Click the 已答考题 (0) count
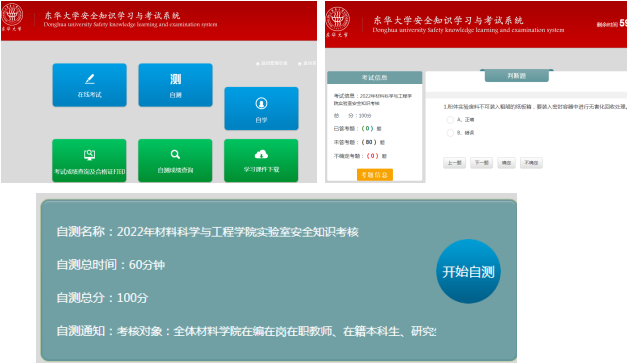This screenshot has width=627, height=363. (x=367, y=129)
